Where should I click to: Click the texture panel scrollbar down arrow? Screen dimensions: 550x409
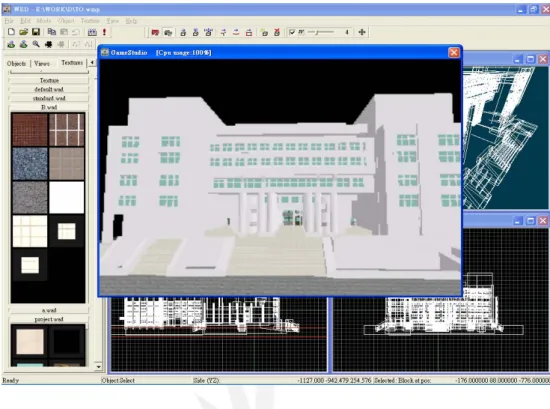(99, 367)
